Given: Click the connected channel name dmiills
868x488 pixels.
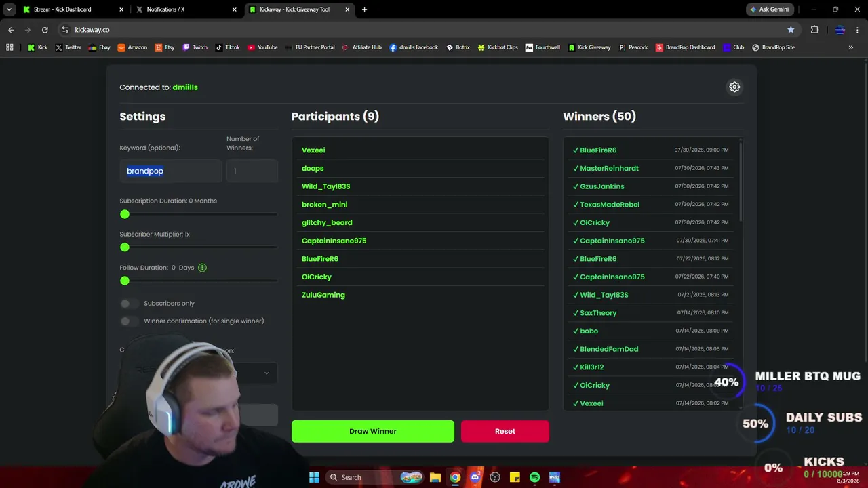Looking at the screenshot, I should pyautogui.click(x=185, y=87).
